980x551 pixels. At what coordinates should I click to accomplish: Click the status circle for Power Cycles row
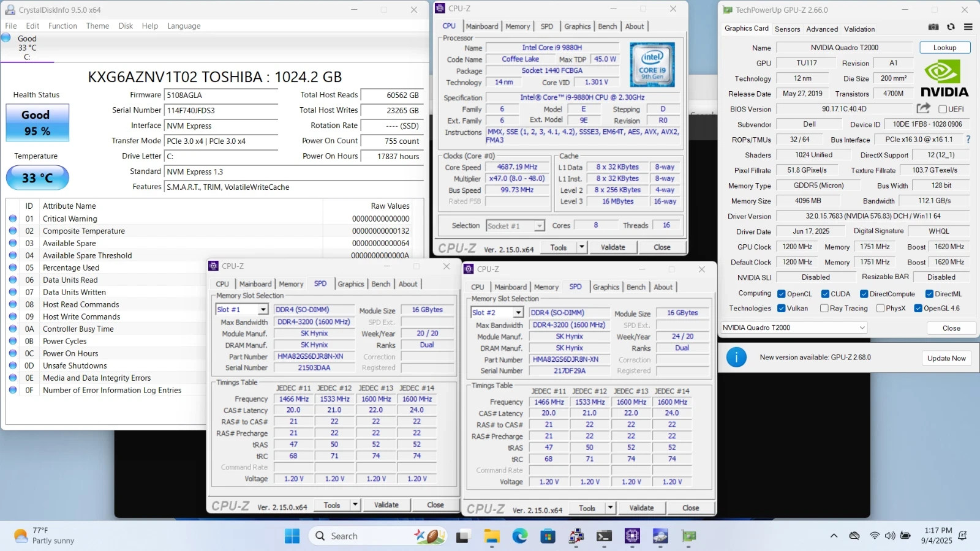coord(13,341)
